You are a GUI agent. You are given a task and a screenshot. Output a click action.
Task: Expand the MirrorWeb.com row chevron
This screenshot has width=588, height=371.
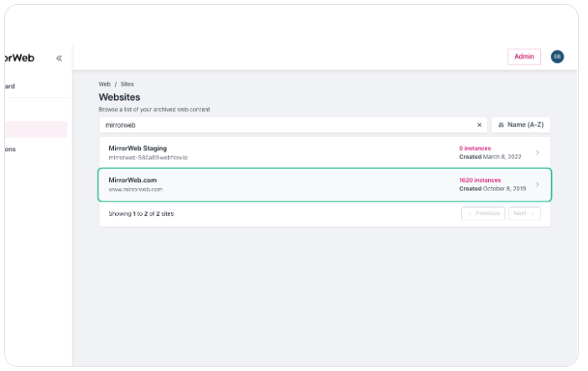point(538,184)
